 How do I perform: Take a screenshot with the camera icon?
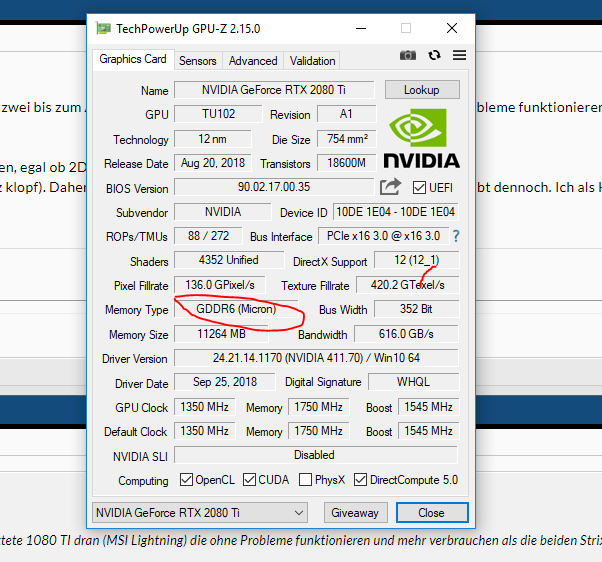[408, 55]
